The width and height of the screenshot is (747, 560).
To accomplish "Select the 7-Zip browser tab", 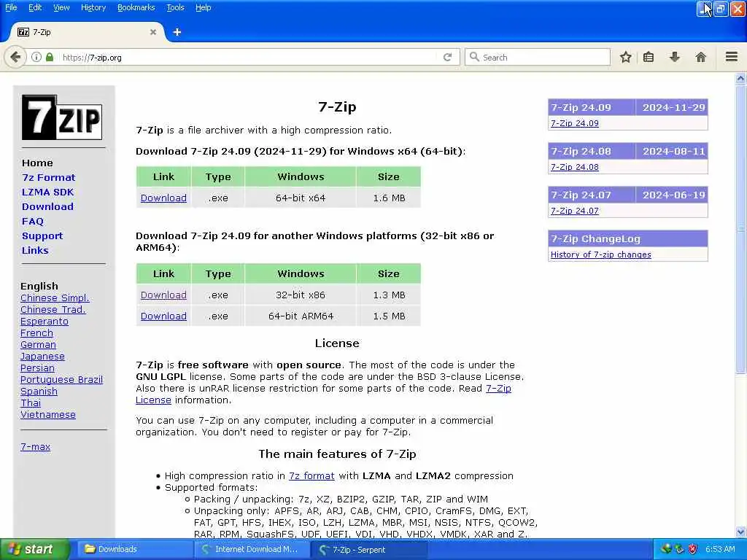I will (86, 32).
